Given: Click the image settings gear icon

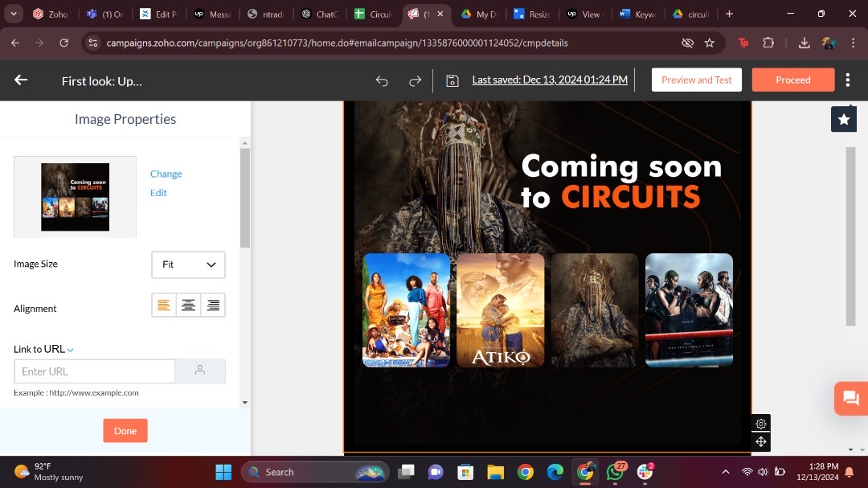Looking at the screenshot, I should pyautogui.click(x=760, y=424).
